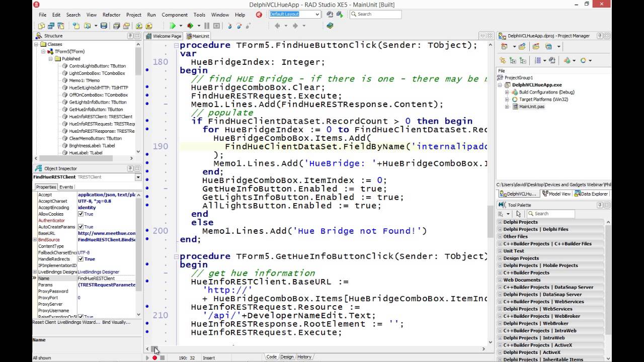Click the Open file folder toolbar icon
The width and height of the screenshot is (644, 362).
[88, 26]
